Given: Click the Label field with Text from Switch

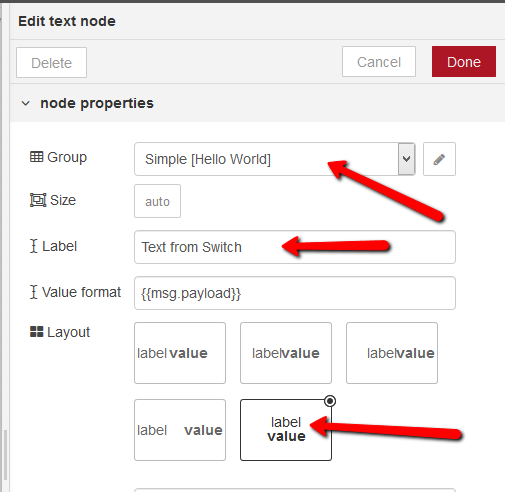Looking at the screenshot, I should 295,247.
